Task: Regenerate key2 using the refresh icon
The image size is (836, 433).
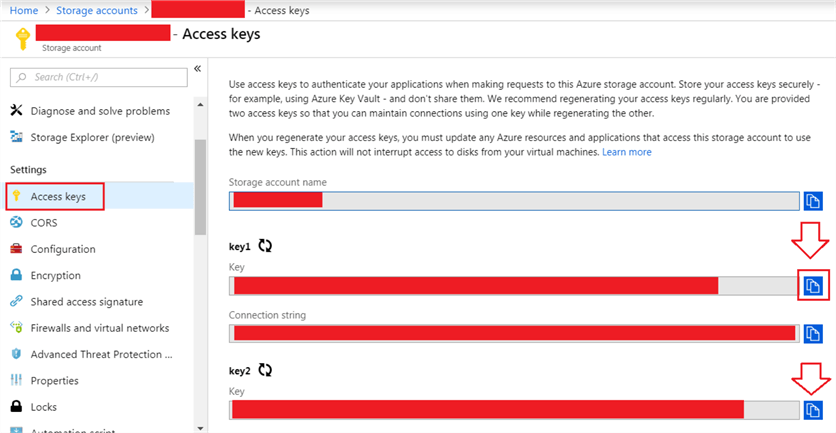Action: point(265,370)
